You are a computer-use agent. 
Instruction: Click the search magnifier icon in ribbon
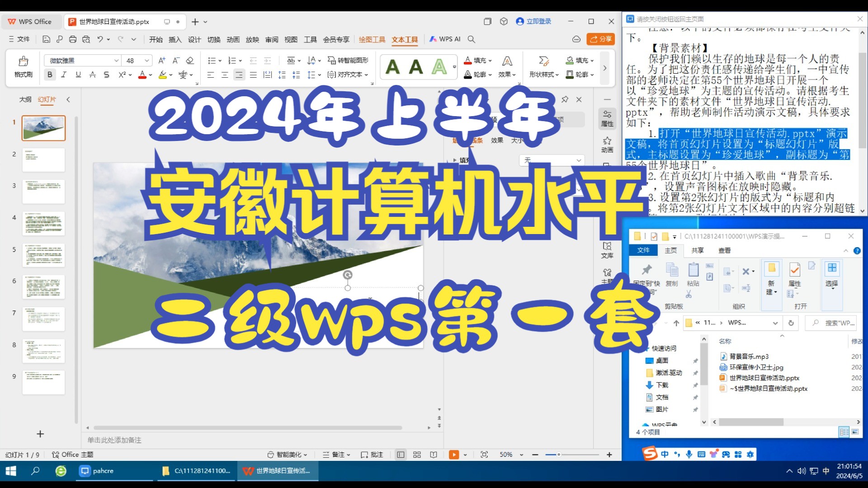click(471, 39)
